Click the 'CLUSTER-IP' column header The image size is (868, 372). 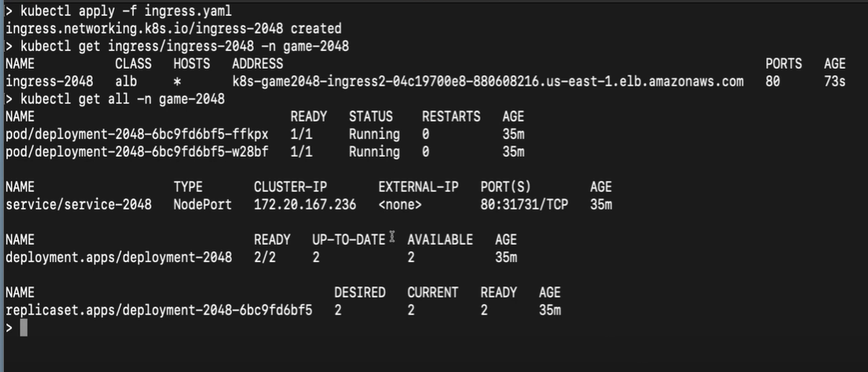tap(291, 188)
